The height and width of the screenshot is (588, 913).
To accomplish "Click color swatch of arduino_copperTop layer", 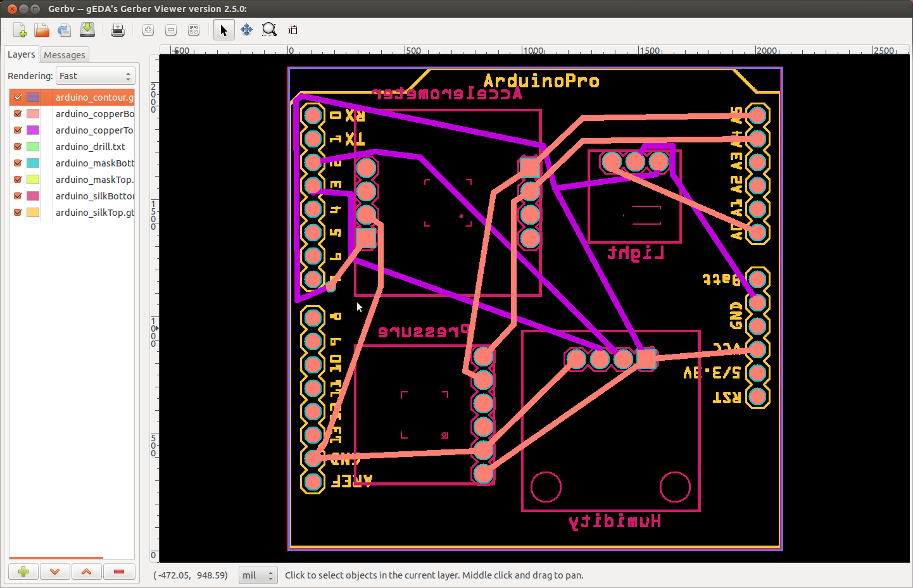I will [33, 130].
